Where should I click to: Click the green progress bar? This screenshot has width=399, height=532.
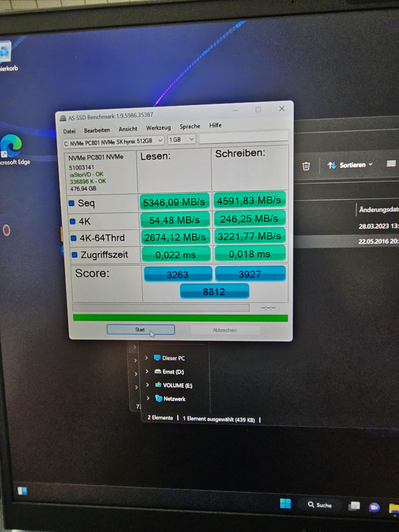(180, 318)
